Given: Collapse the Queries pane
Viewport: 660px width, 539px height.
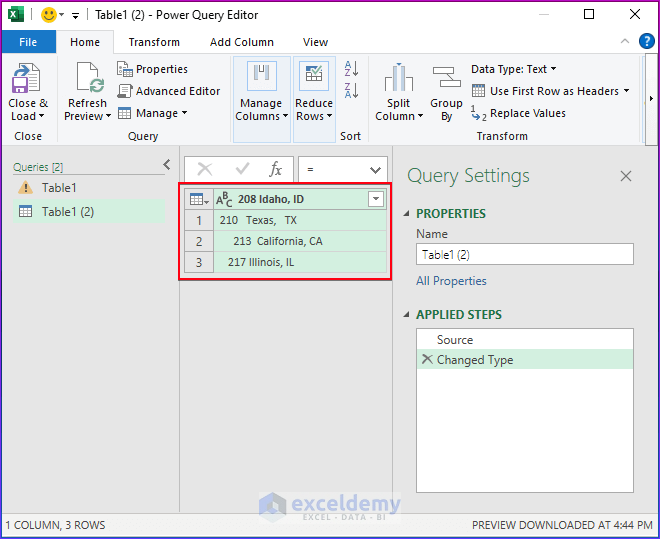Looking at the screenshot, I should (167, 165).
